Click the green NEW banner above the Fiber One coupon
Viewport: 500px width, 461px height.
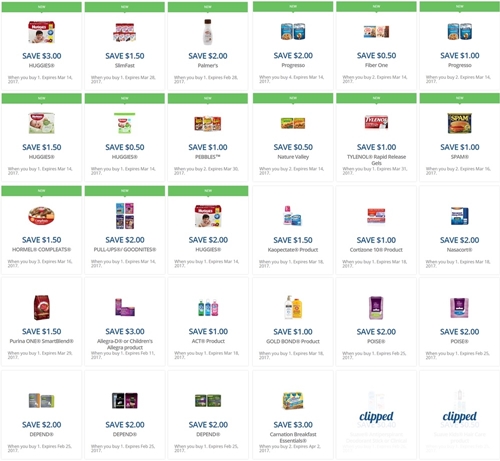376,7
